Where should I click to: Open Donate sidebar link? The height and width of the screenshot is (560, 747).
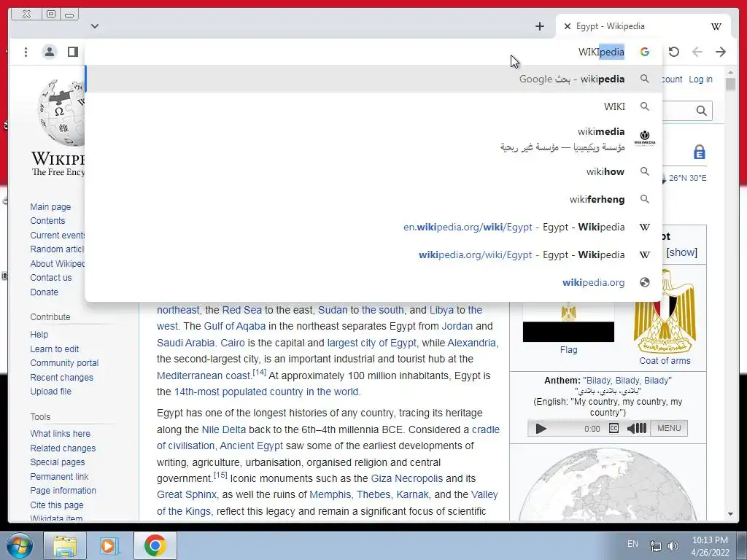pos(44,292)
